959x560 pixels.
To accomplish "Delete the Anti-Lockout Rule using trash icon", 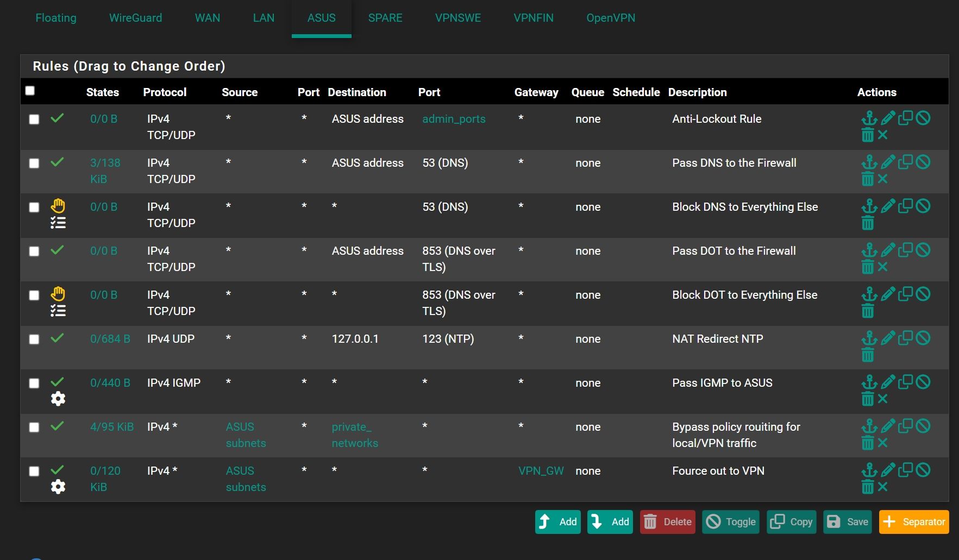I will coord(868,135).
